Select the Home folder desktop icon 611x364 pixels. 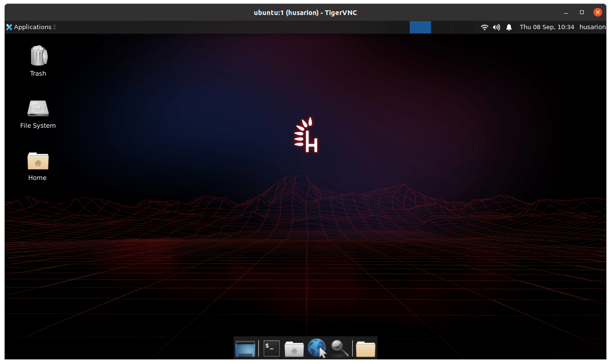point(38,161)
